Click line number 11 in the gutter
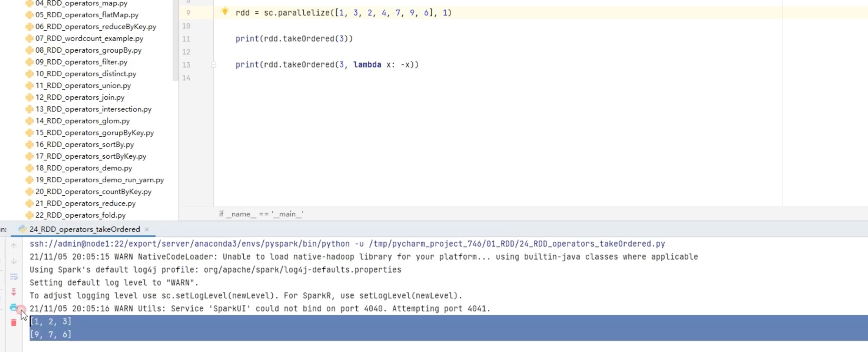 point(186,39)
